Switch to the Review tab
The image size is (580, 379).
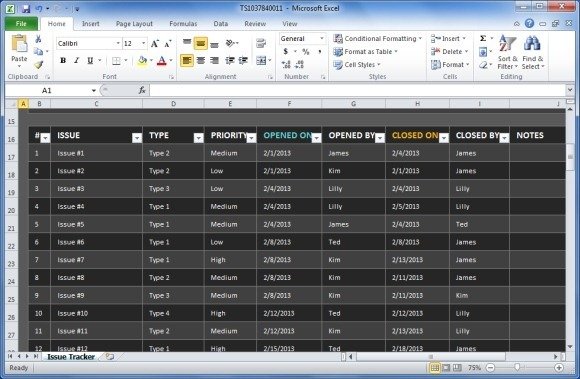pyautogui.click(x=255, y=24)
